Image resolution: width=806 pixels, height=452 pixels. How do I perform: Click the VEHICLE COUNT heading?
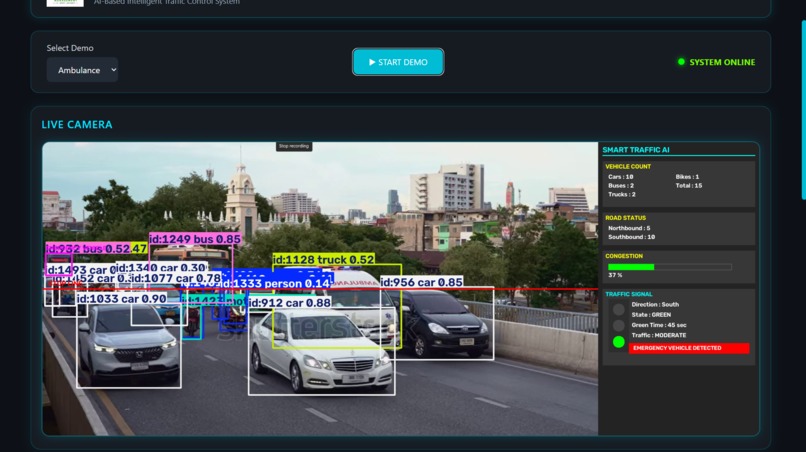tap(628, 167)
